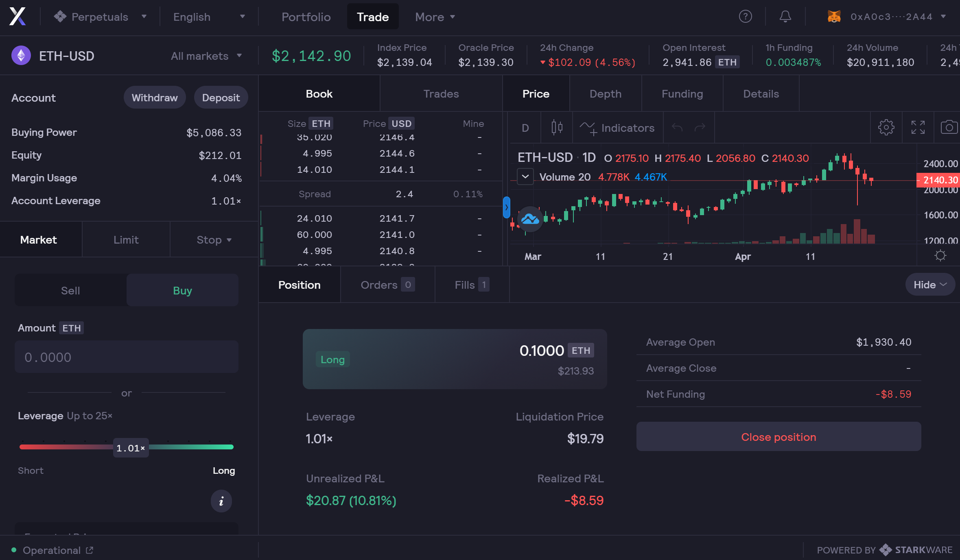
Task: Click the 2141.7 bid price row
Action: pyautogui.click(x=381, y=218)
